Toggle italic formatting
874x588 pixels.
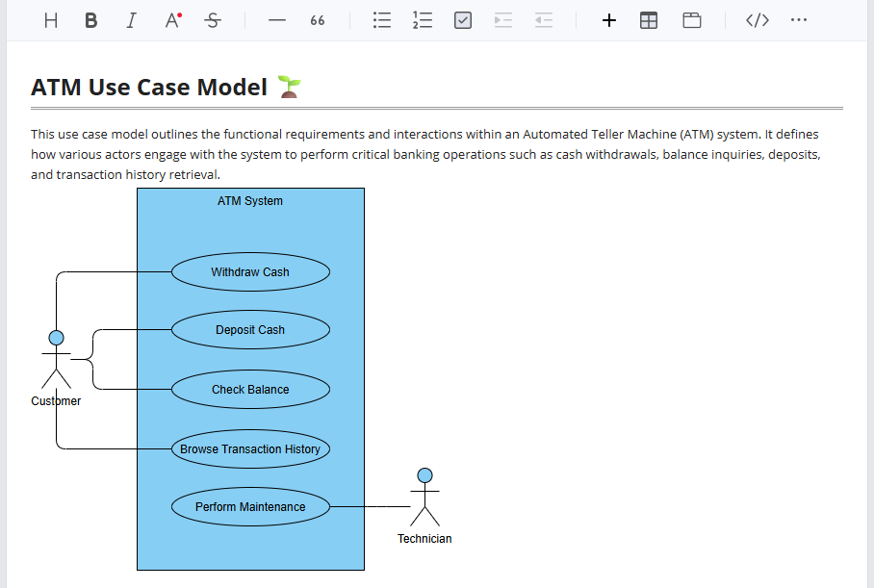click(131, 20)
